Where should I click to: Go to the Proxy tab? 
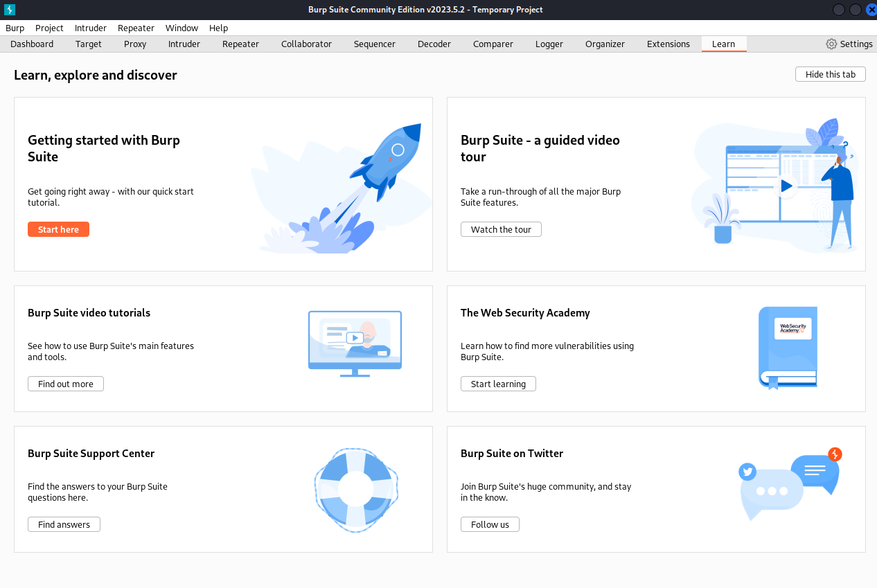(135, 44)
